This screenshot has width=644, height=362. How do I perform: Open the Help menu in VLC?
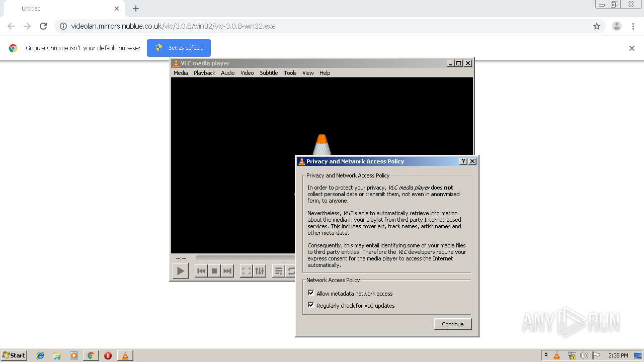coord(325,73)
